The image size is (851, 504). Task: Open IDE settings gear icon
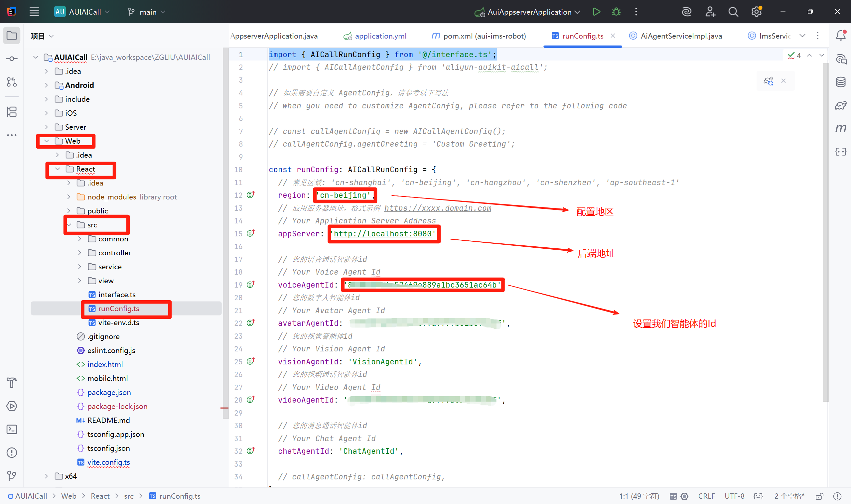pos(756,12)
